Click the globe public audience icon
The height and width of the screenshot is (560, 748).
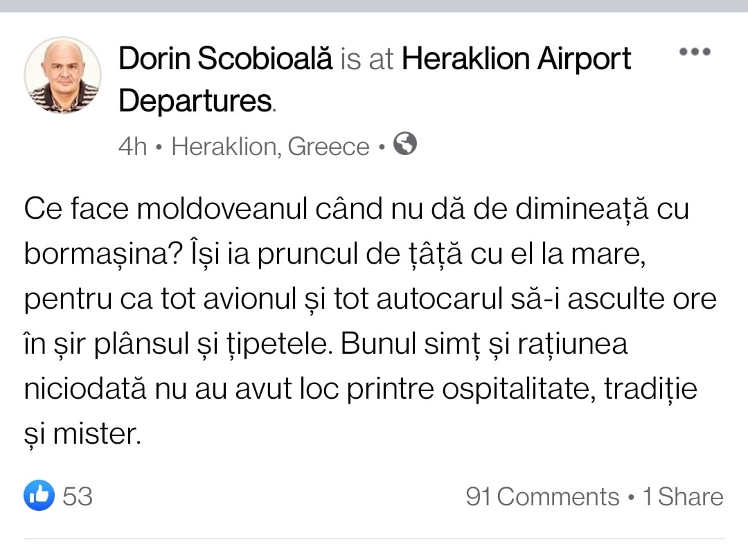coord(405,145)
